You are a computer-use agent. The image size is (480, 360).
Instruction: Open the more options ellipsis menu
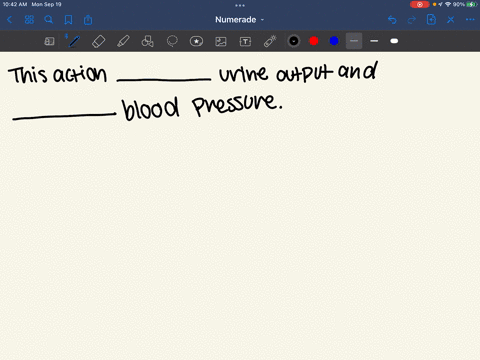click(x=470, y=20)
